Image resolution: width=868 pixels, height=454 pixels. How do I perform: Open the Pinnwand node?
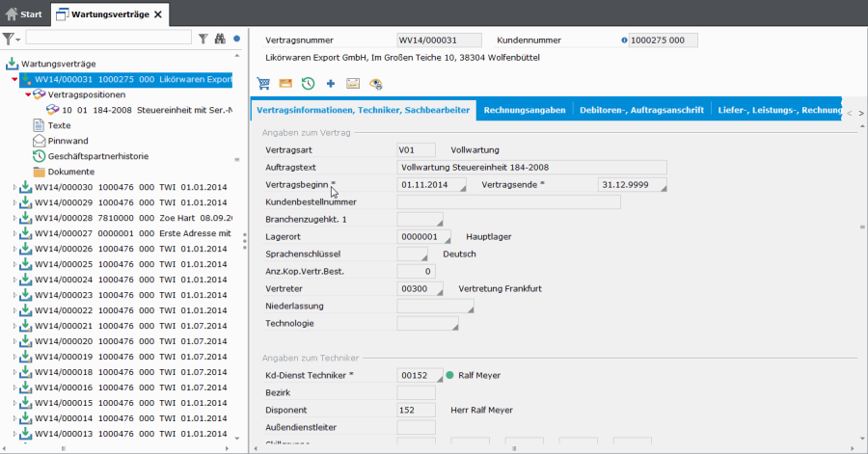[x=68, y=141]
